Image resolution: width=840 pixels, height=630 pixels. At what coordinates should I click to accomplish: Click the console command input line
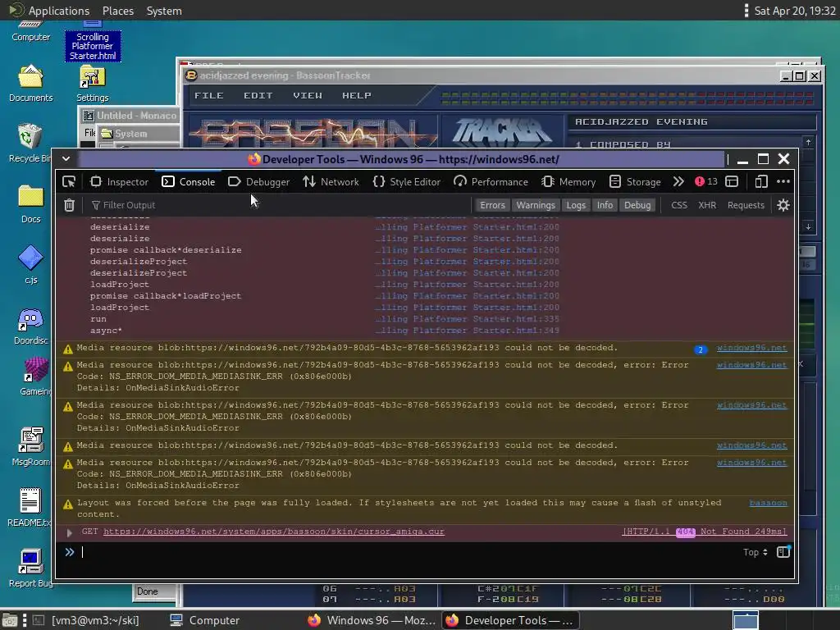(x=407, y=552)
